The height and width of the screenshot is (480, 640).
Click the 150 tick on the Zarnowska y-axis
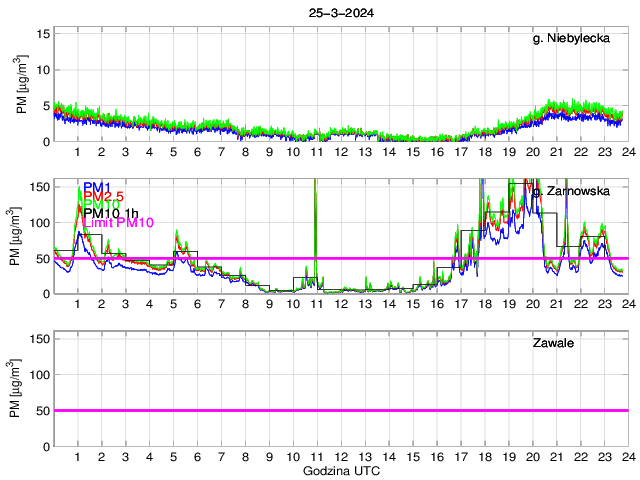tap(39, 186)
